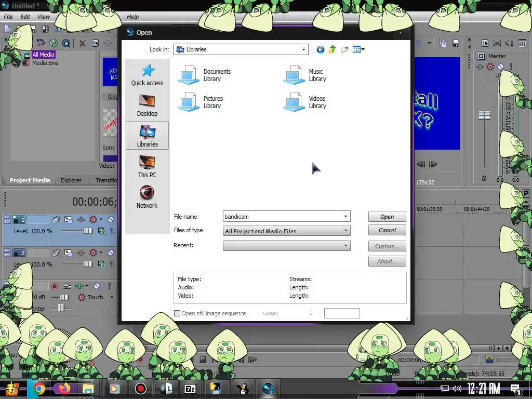532x399 pixels.
Task: Adjust the Master volume fader
Action: pos(484,115)
